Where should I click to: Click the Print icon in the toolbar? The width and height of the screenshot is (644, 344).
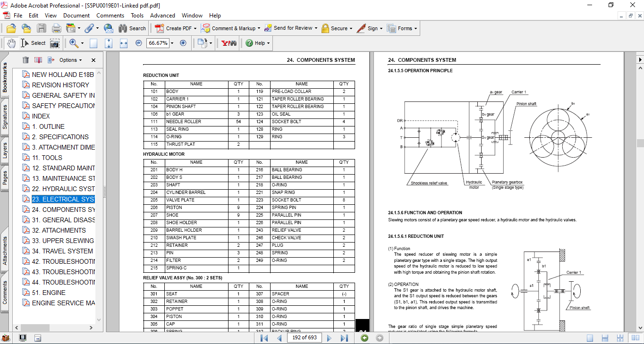[x=56, y=28]
